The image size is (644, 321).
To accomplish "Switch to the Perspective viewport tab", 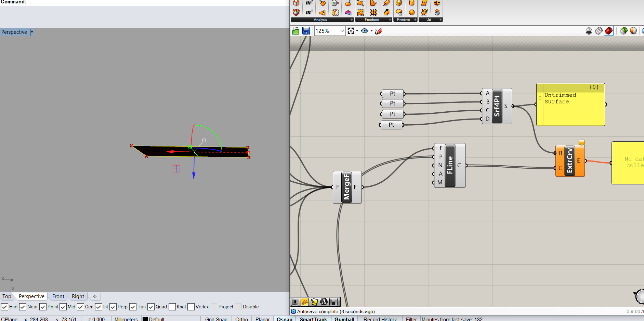I will [31, 296].
